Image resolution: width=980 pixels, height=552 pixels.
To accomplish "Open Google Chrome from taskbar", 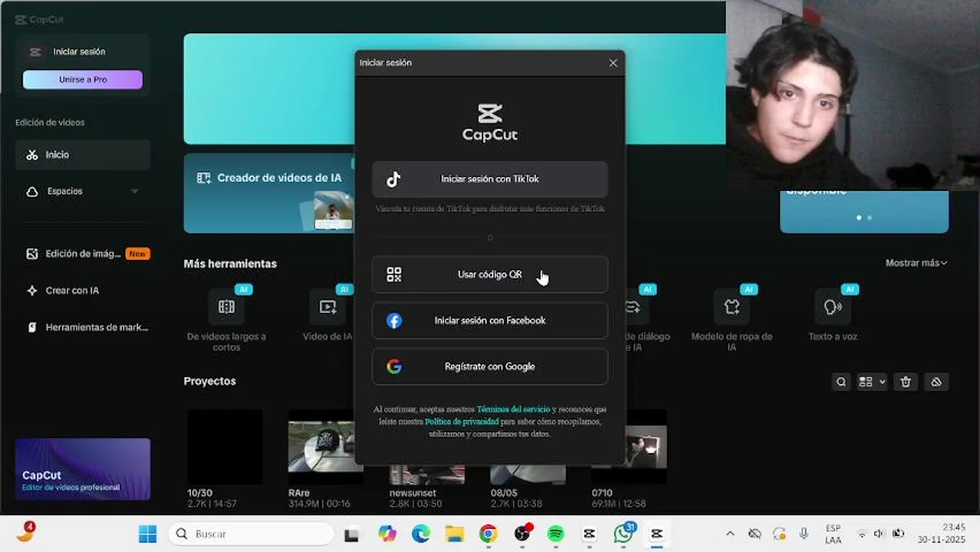I will point(488,534).
